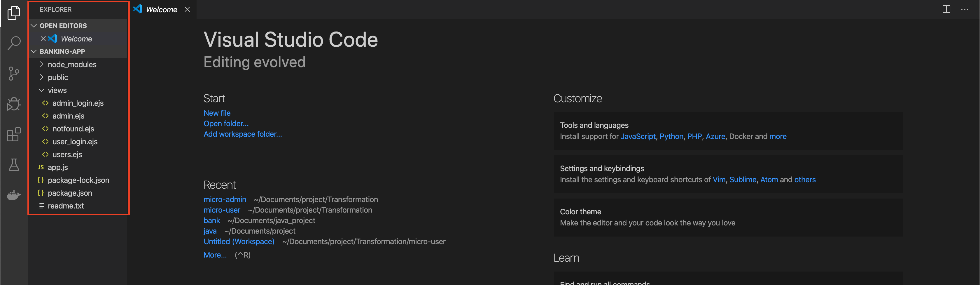The height and width of the screenshot is (285, 980).
Task: Select the Welcome tab
Action: point(162,10)
